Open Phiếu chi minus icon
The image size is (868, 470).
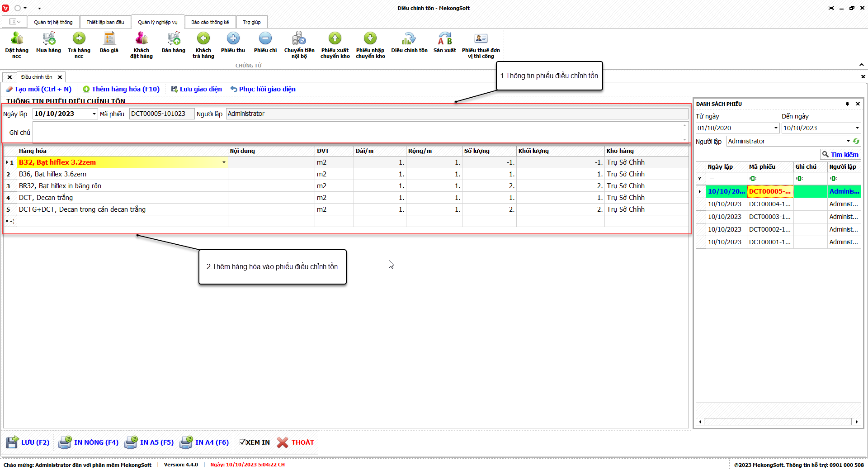point(265,38)
